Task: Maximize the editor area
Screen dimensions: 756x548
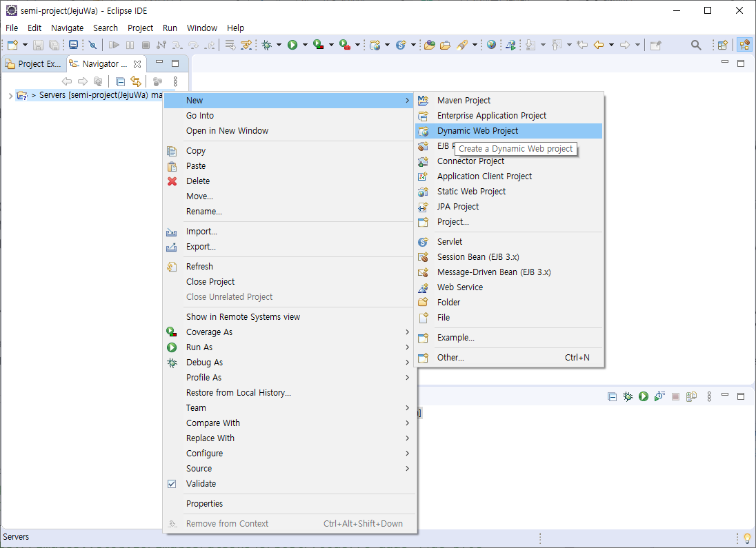Action: coord(741,63)
